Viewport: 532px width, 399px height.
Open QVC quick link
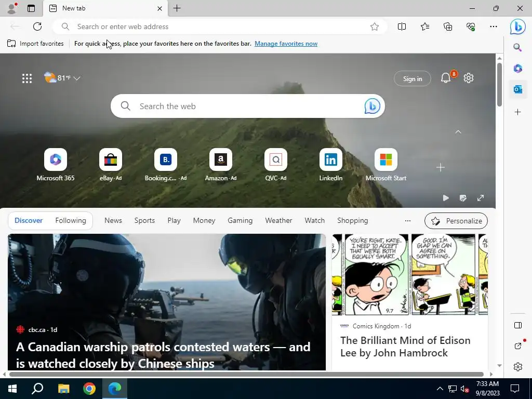coord(275,165)
